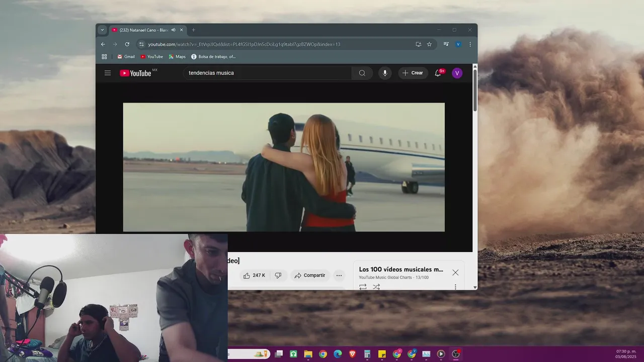644x362 pixels.
Task: Open Bolsa de trabajo bookmark
Action: [x=213, y=57]
